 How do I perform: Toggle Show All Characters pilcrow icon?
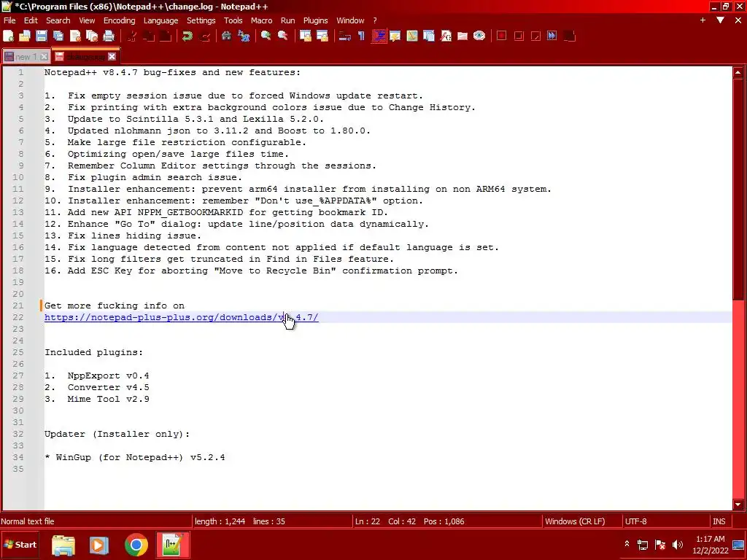(361, 36)
